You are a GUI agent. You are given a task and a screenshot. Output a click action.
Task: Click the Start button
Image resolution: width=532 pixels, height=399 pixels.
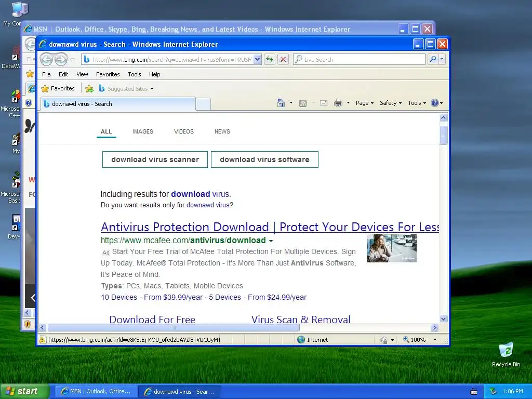pos(25,391)
